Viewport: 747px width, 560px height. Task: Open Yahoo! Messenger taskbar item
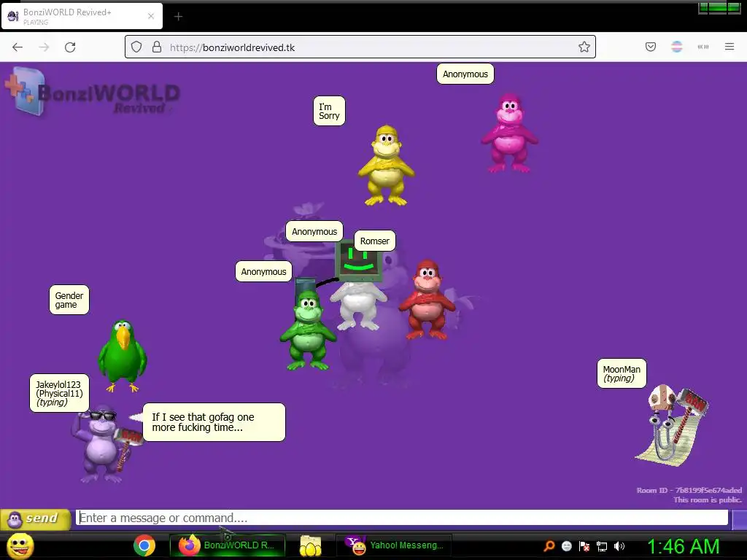click(395, 545)
